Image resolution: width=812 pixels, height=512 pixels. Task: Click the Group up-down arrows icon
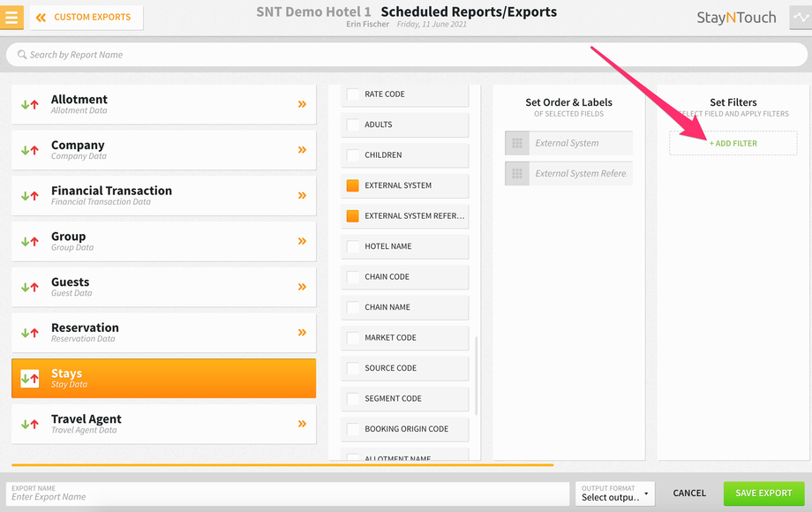click(29, 241)
